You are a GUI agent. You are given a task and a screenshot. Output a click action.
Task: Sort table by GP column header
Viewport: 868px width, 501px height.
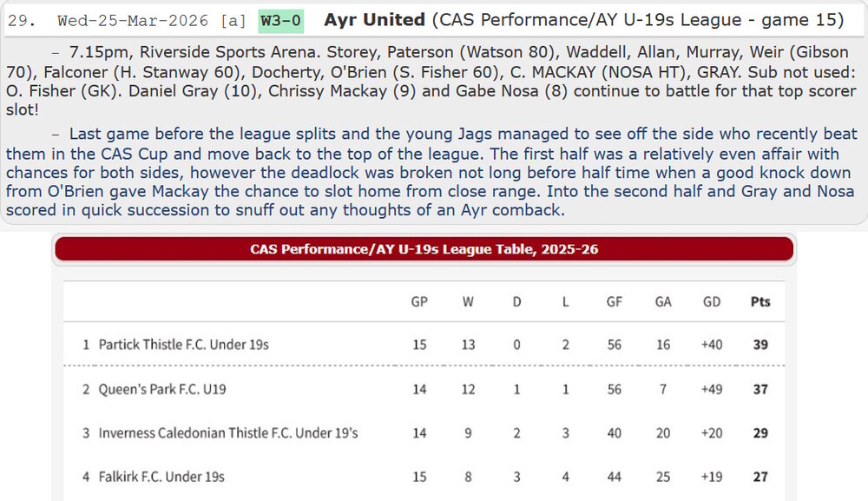(x=419, y=302)
